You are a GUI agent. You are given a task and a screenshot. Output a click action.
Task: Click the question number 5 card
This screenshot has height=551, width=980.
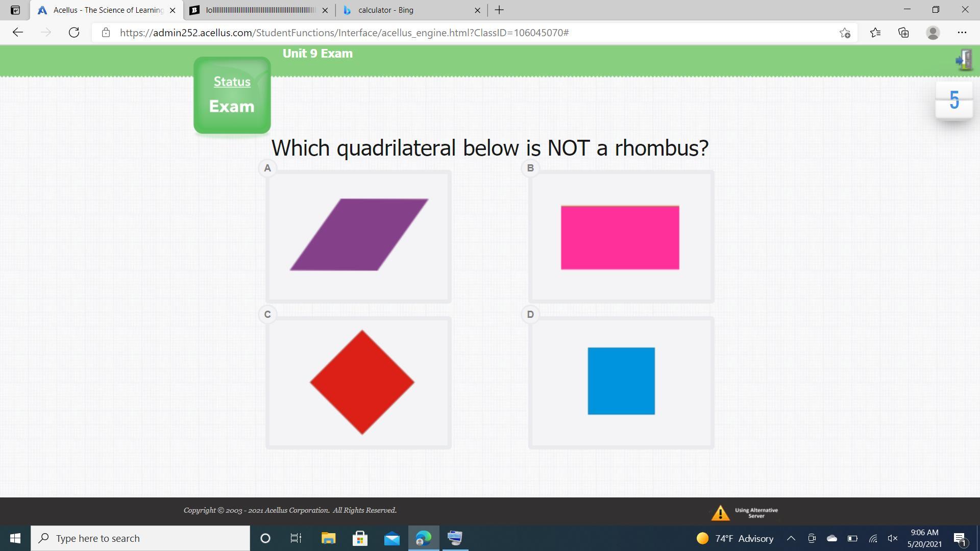point(953,101)
